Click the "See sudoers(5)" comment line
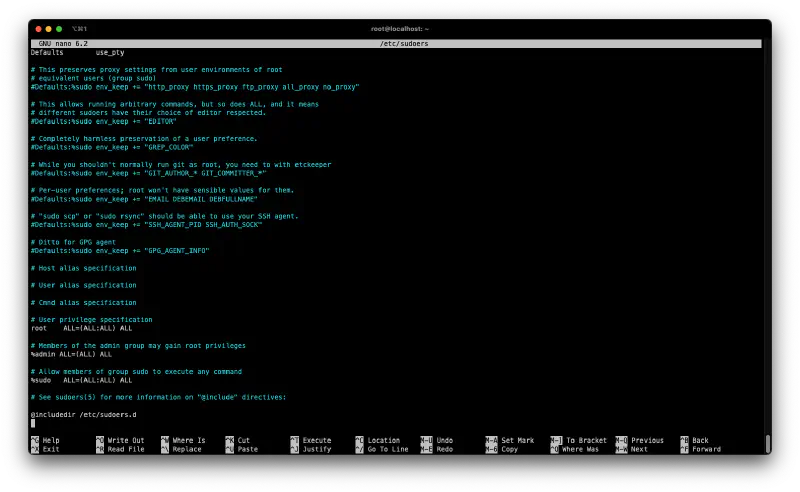The image size is (800, 492). 158,398
